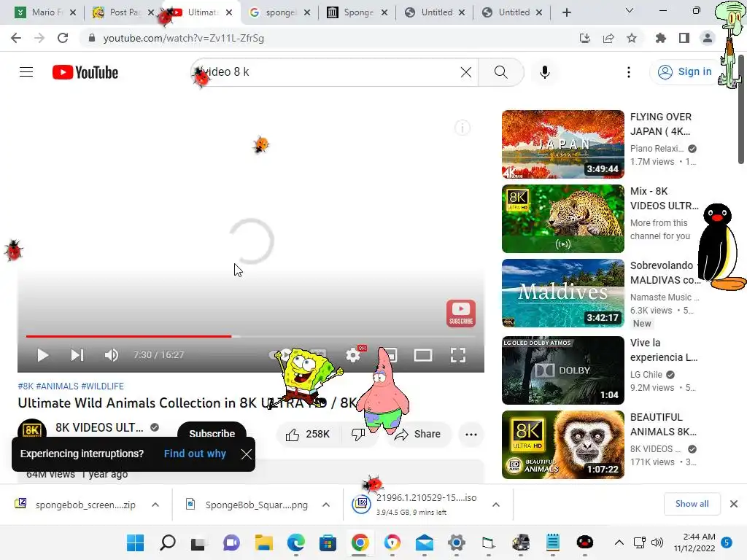Expand options for SpongeBob_Squar png download
Viewport: 747px width, 560px height.
(x=326, y=505)
